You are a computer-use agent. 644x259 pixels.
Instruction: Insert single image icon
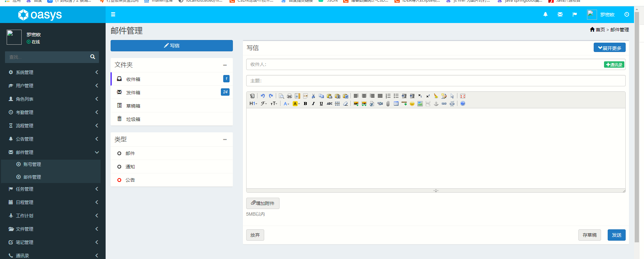pos(356,104)
